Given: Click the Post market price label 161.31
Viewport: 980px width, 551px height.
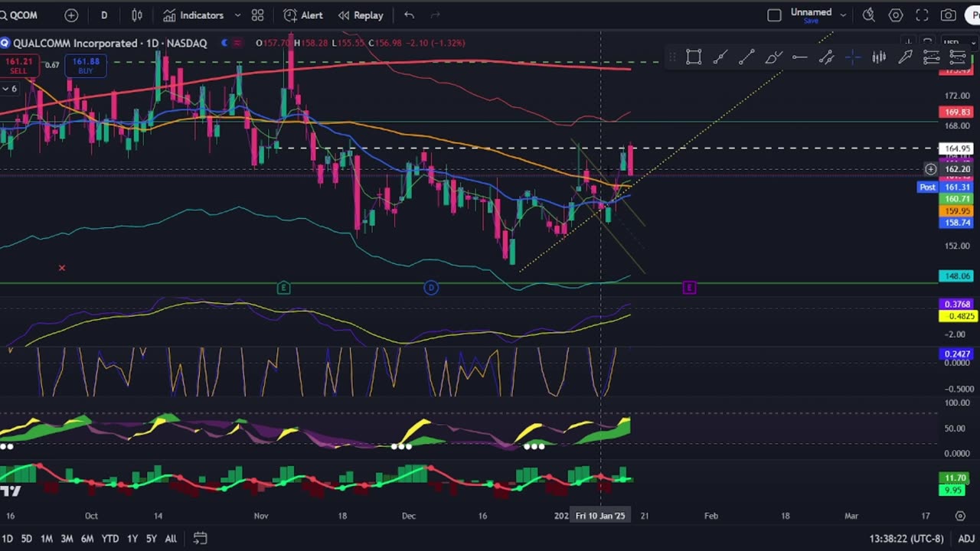Looking at the screenshot, I should pyautogui.click(x=946, y=187).
